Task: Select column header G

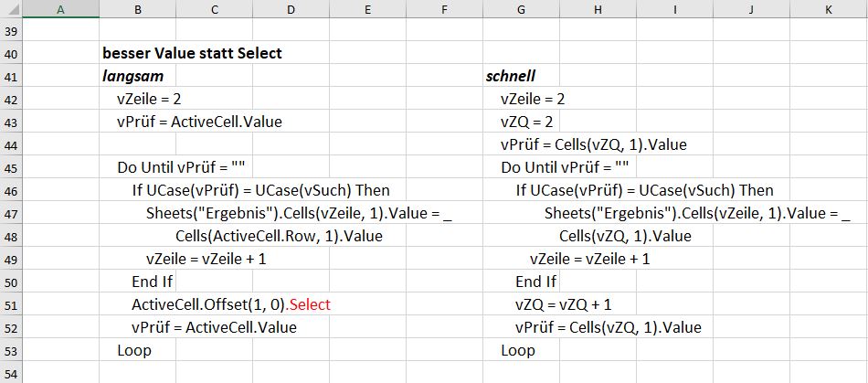Action: [x=521, y=9]
